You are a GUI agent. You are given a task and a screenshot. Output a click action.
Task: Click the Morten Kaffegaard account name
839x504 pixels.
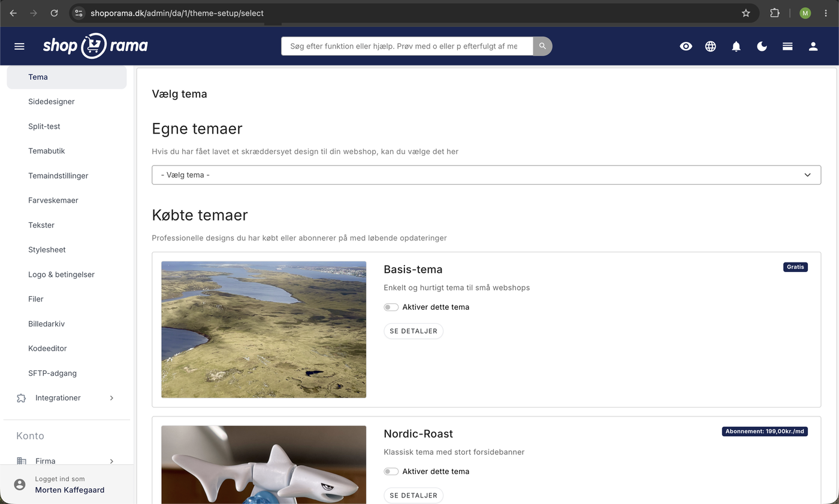pyautogui.click(x=70, y=490)
